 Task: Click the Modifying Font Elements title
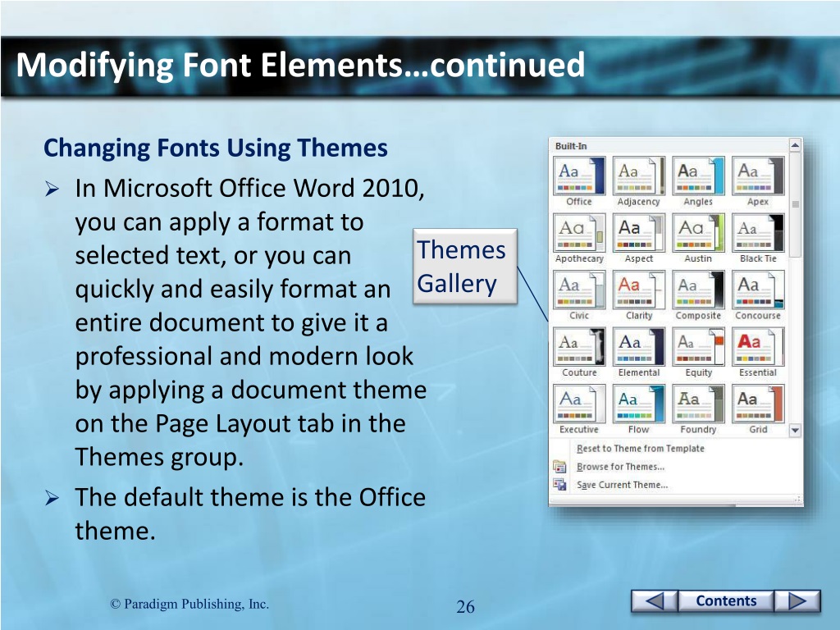[x=300, y=66]
